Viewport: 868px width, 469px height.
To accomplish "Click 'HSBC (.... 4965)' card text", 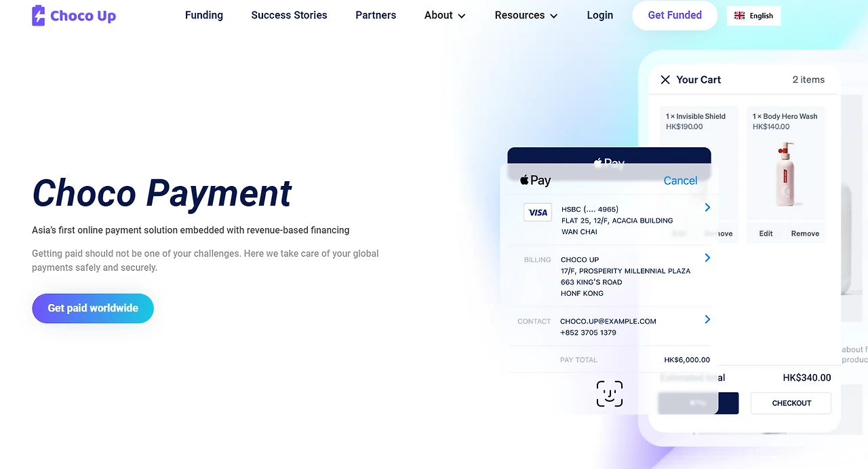I will [590, 209].
